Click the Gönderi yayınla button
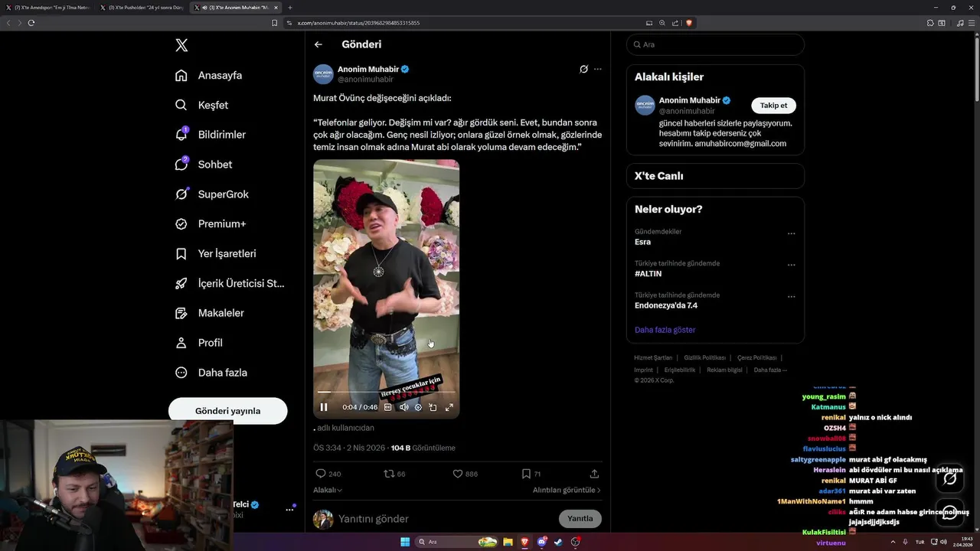 point(227,411)
